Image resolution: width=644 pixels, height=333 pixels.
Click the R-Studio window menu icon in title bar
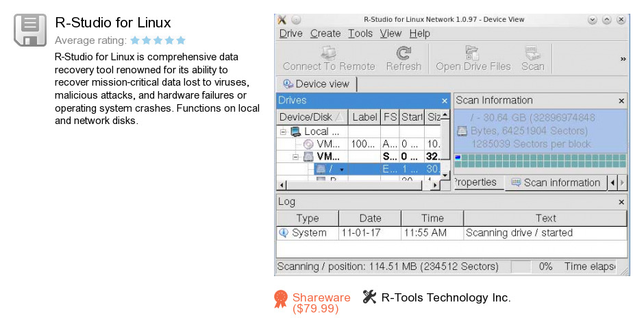coord(282,20)
